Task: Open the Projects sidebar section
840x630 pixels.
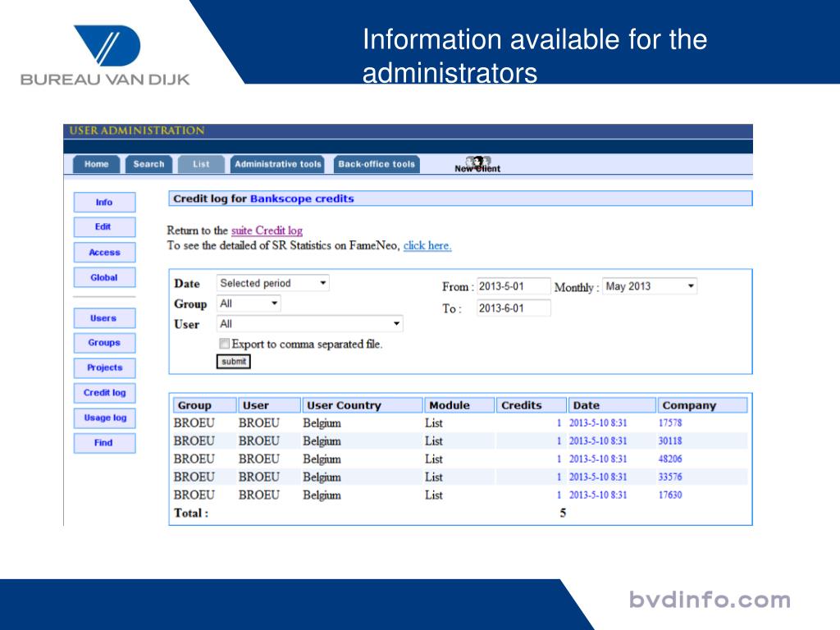Action: 104,367
